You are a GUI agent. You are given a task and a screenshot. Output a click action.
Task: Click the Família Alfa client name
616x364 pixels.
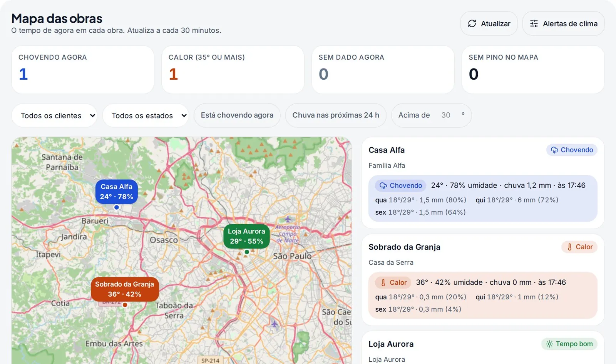pos(387,165)
